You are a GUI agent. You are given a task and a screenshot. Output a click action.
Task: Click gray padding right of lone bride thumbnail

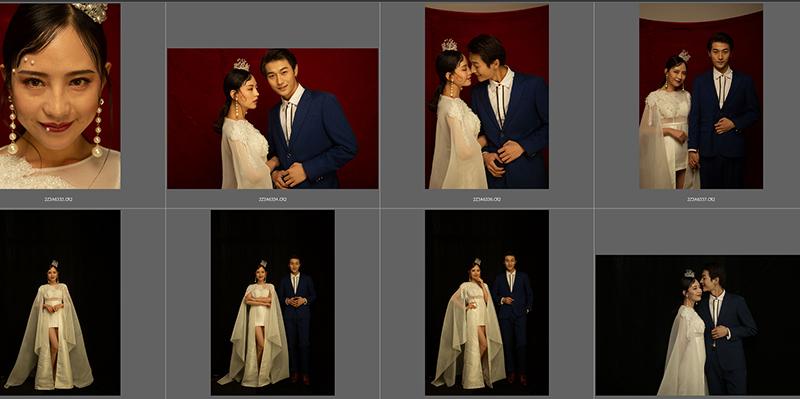[142, 303]
